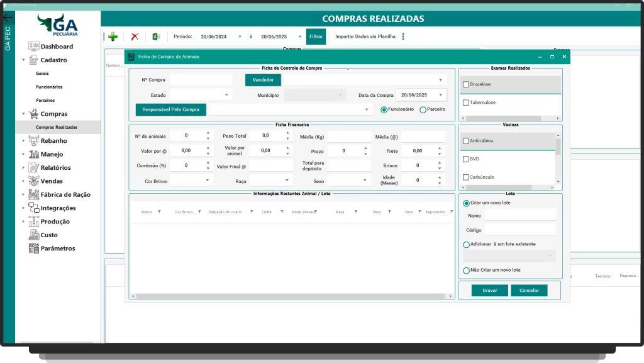The image size is (644, 363).
Task: Open Dashboard via its monitor icon
Action: (35, 47)
